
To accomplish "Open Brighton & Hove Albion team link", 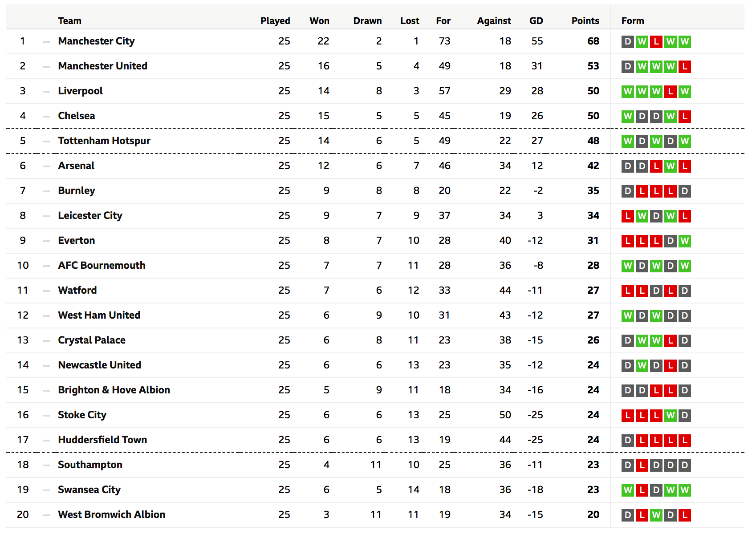I will click(114, 390).
